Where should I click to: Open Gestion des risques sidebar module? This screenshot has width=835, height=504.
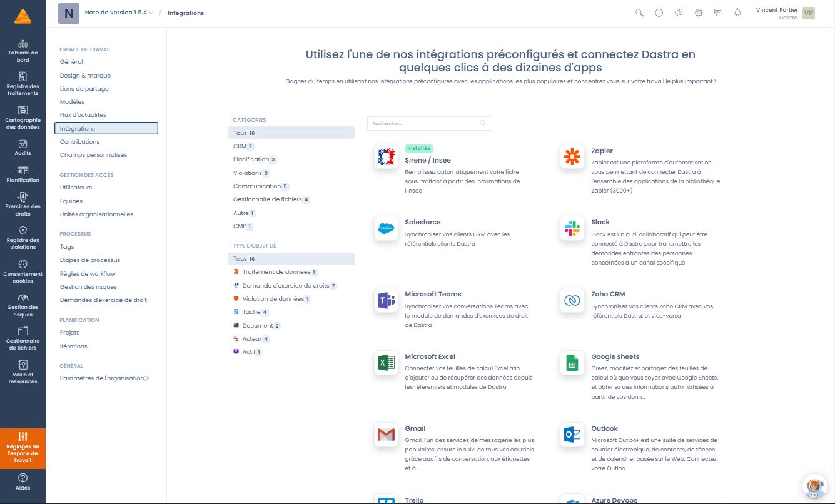pyautogui.click(x=23, y=305)
